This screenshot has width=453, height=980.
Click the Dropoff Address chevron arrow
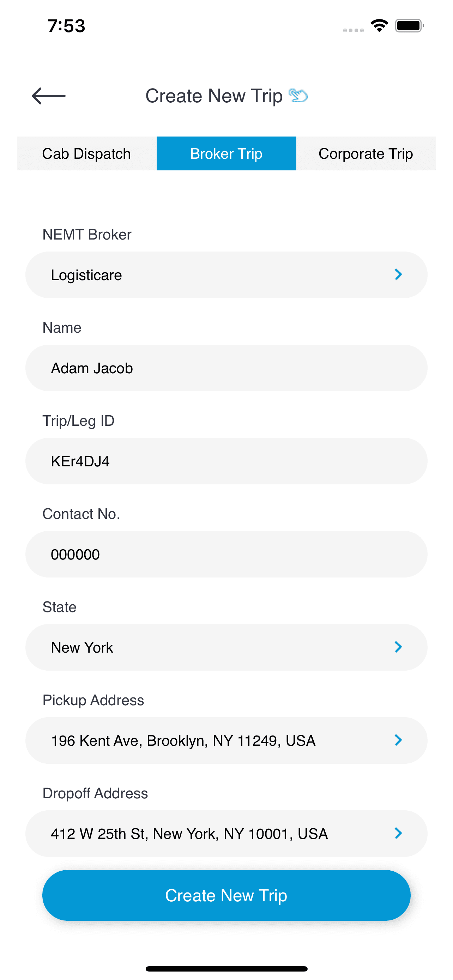click(x=398, y=833)
